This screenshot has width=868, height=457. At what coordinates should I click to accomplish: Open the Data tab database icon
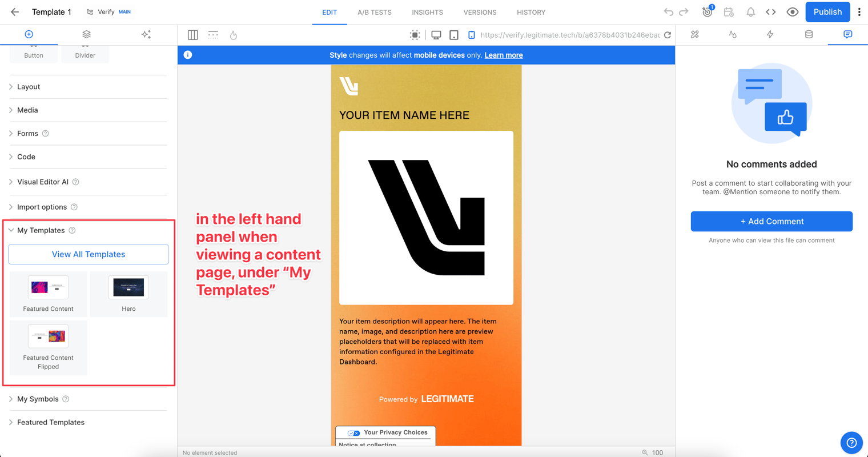(809, 34)
